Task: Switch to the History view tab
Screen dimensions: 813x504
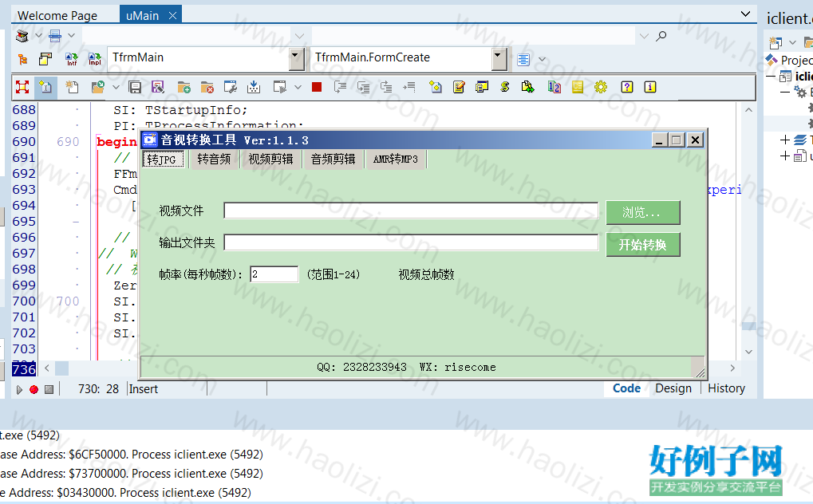Action: [726, 388]
